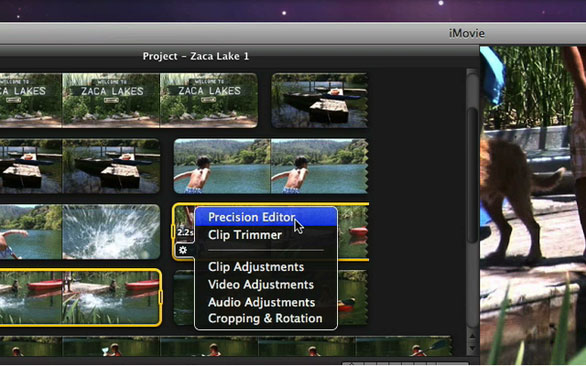586x366 pixels.
Task: Select Cropping & Rotation menu item
Action: click(x=266, y=319)
